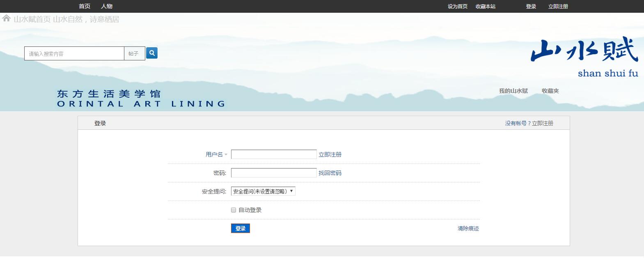Focus the 用户名 input field
644x258 pixels.
[274, 154]
